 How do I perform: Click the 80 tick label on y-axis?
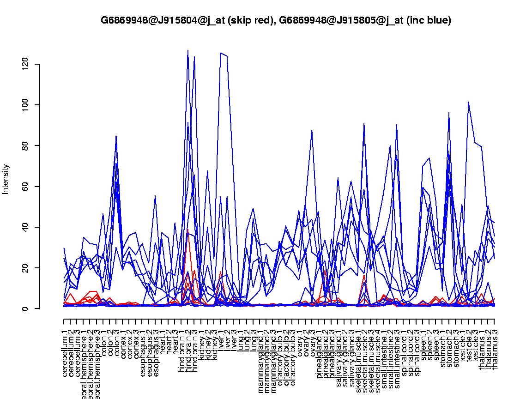(26, 145)
